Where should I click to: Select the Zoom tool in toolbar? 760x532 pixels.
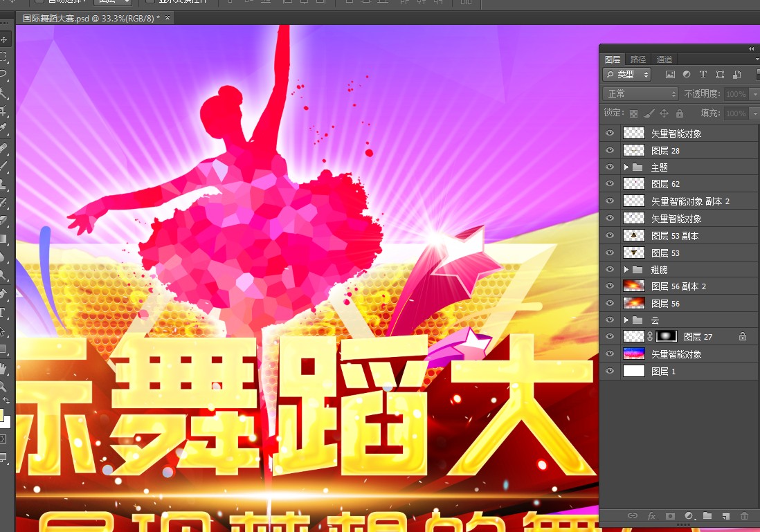pyautogui.click(x=3, y=386)
